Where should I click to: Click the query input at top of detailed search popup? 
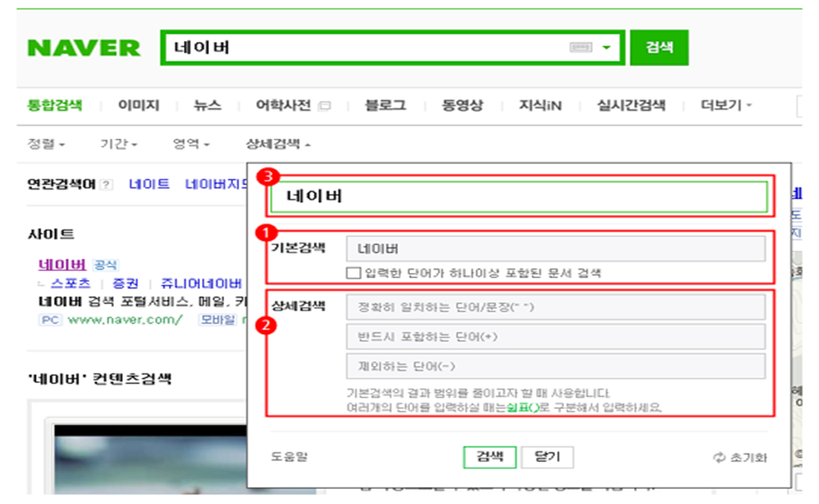[519, 196]
